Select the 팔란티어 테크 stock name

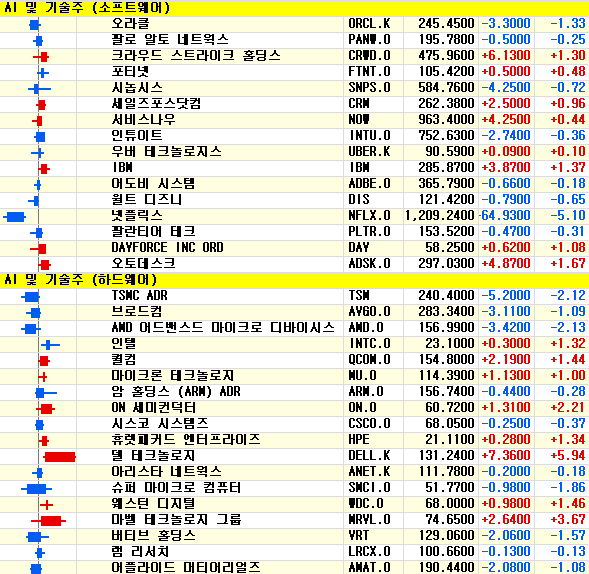pos(153,231)
